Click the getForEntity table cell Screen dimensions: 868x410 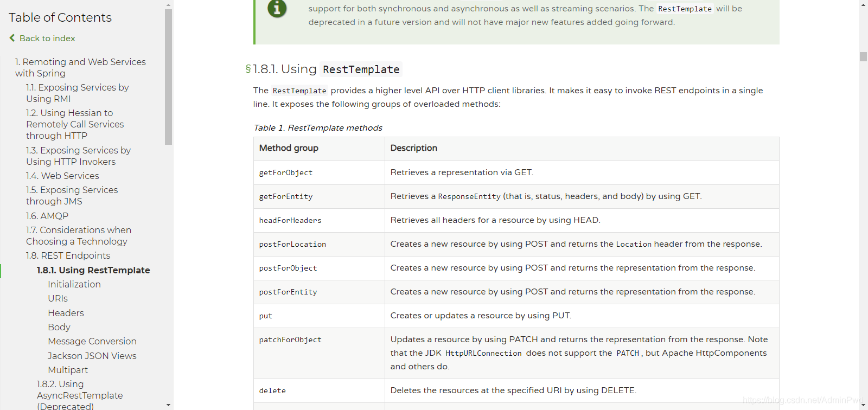tap(319, 196)
